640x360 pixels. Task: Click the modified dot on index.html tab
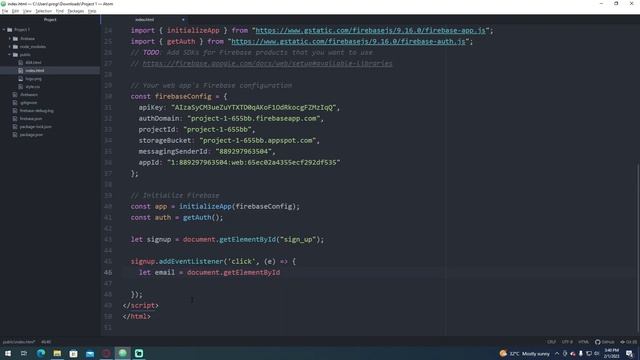click(x=183, y=20)
